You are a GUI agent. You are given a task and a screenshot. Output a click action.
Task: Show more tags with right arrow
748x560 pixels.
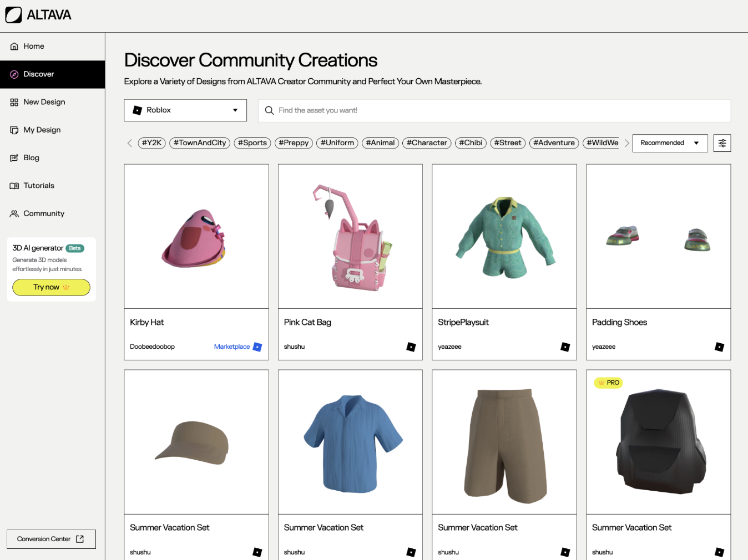point(627,143)
